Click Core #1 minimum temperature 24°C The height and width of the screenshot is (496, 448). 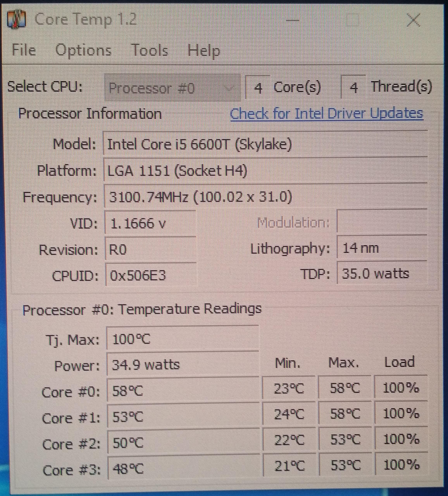coord(289,415)
